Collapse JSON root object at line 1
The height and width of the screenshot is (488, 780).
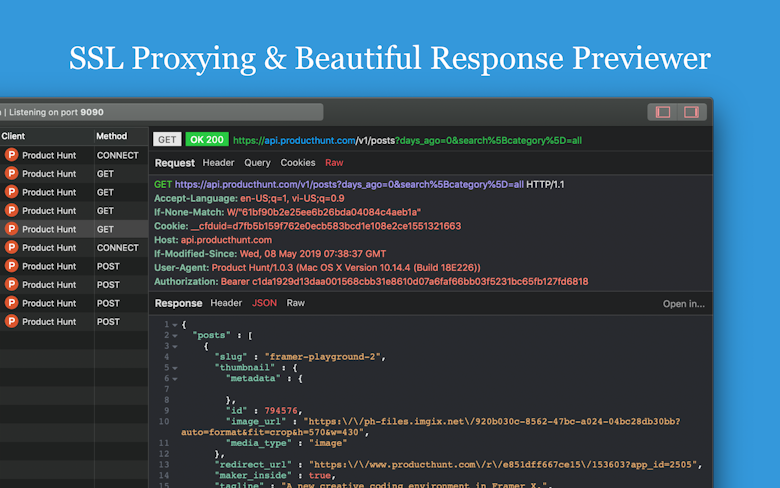[175, 325]
